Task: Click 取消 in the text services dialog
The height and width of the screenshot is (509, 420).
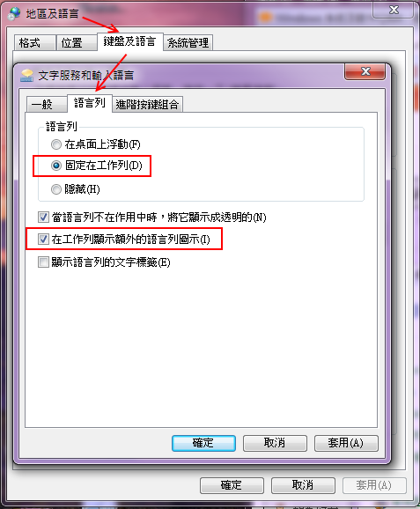Action: (275, 443)
